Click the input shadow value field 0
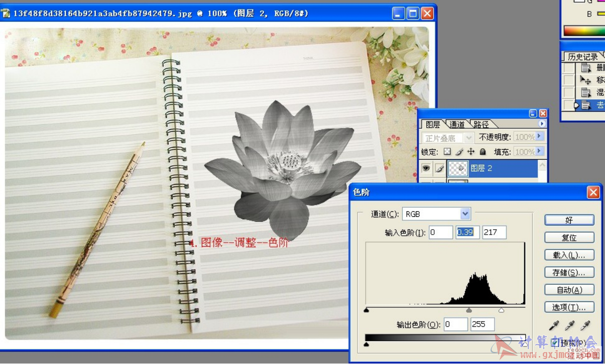 (441, 232)
